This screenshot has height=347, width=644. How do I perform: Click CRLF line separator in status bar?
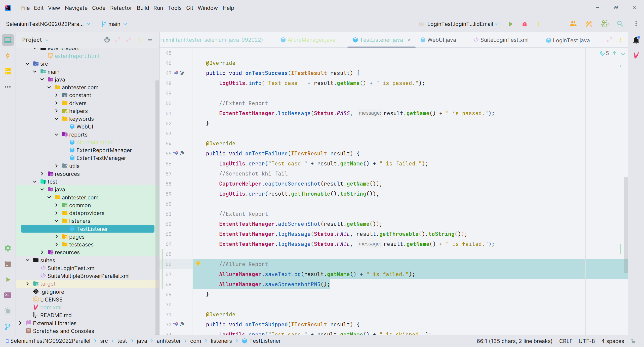pos(566,341)
